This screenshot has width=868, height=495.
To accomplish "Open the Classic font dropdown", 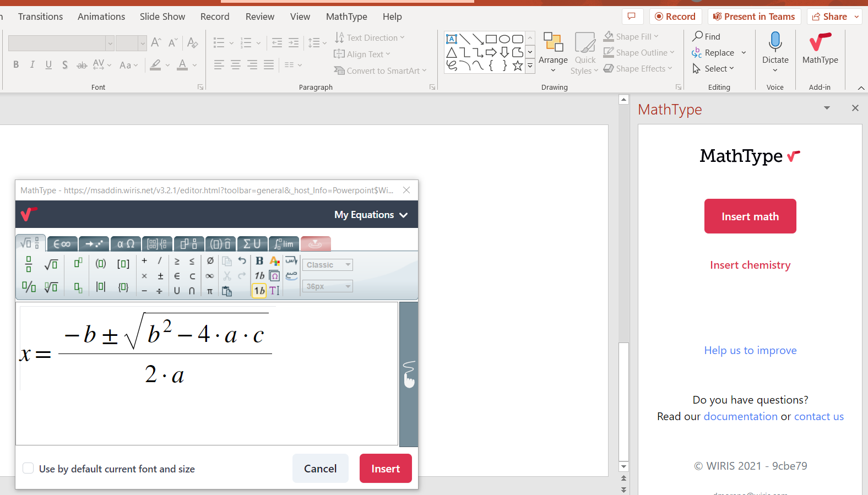I will tap(328, 265).
